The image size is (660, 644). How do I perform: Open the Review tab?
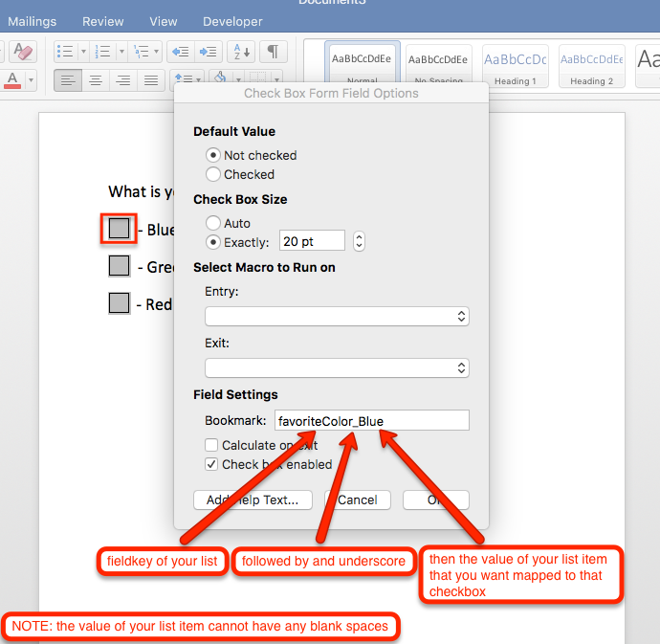point(102,21)
